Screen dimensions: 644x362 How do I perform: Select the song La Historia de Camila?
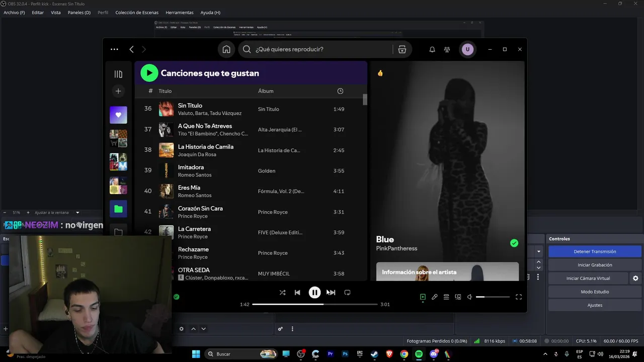click(206, 147)
